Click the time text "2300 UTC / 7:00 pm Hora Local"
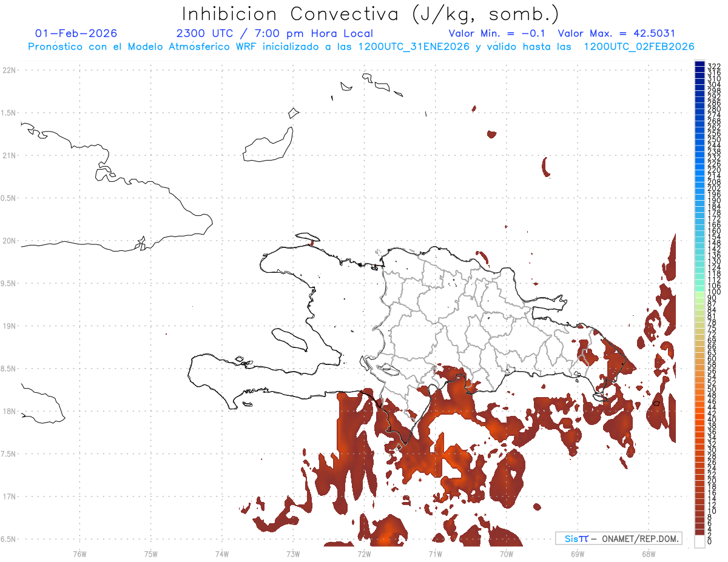Image resolution: width=728 pixels, height=562 pixels. click(275, 33)
